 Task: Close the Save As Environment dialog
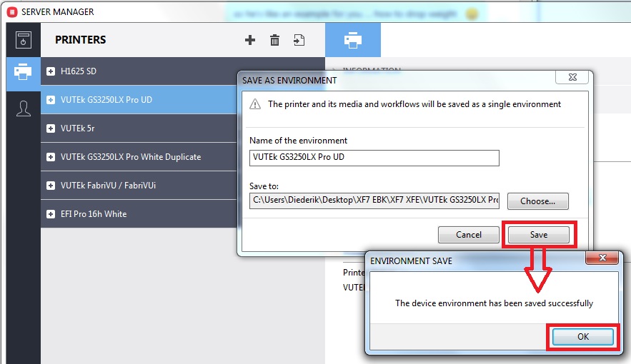(x=572, y=77)
